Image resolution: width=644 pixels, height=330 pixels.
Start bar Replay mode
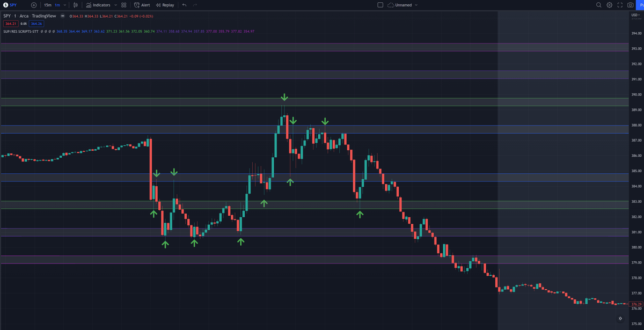click(165, 5)
